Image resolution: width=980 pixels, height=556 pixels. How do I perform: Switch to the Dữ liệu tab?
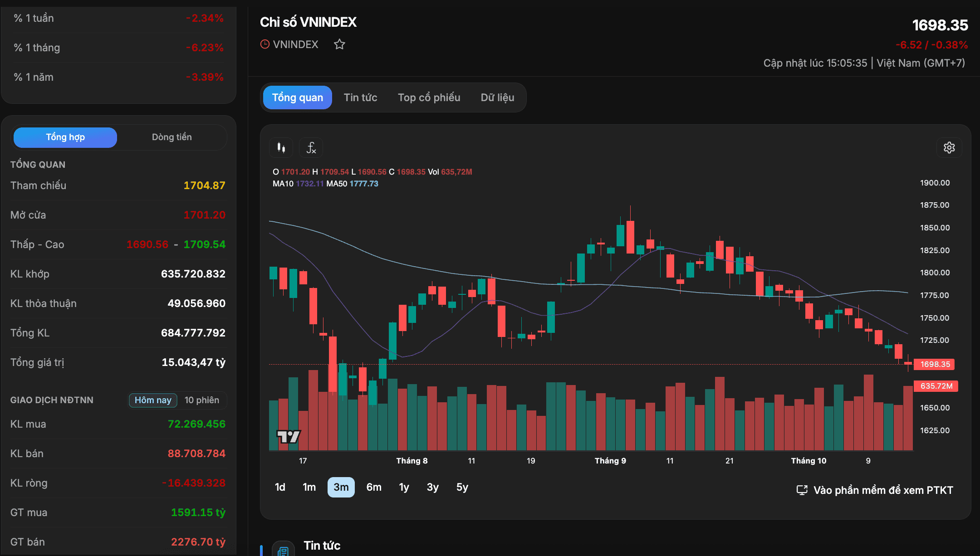pyautogui.click(x=498, y=98)
